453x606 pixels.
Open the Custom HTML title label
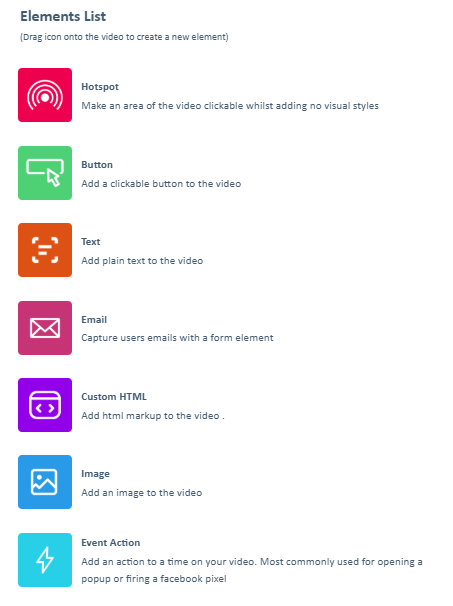[114, 397]
